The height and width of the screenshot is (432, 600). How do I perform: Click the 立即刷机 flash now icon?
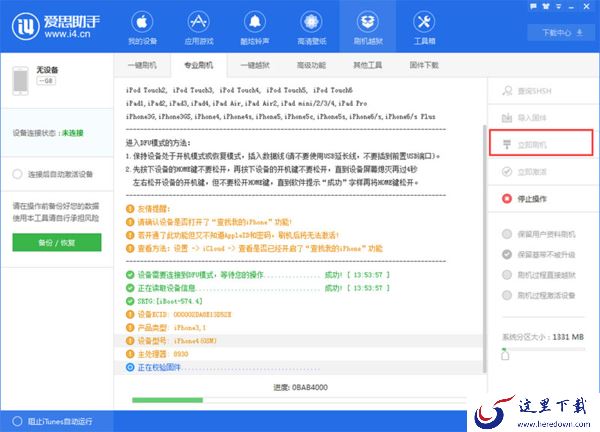point(507,144)
